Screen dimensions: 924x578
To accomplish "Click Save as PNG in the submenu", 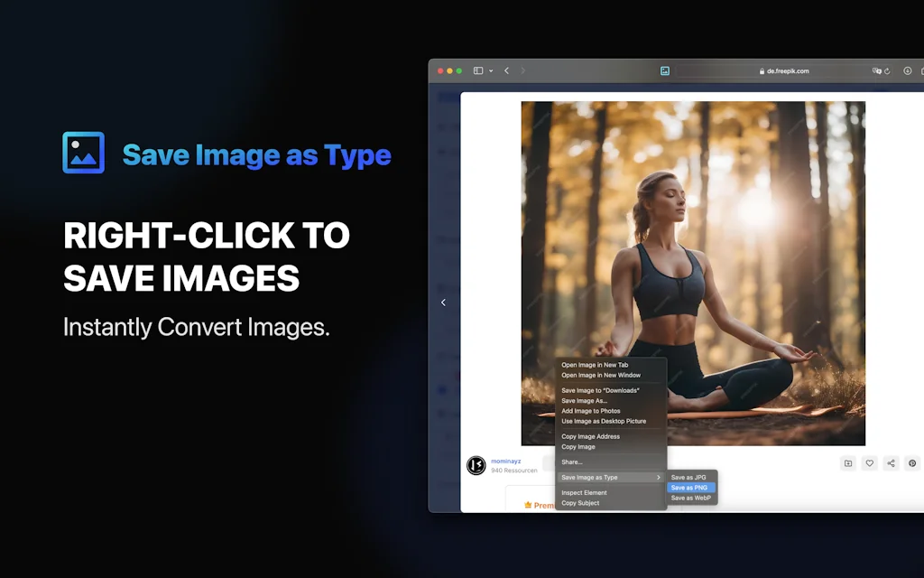I will [x=689, y=487].
